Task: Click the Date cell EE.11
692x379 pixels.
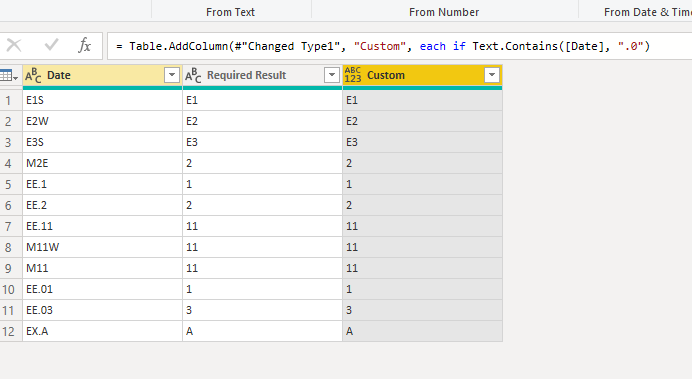Action: click(102, 226)
